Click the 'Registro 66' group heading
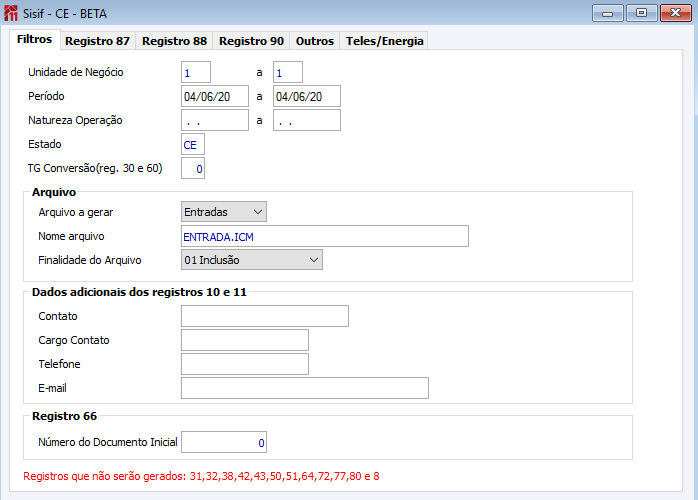The width and height of the screenshot is (698, 500). tap(65, 416)
